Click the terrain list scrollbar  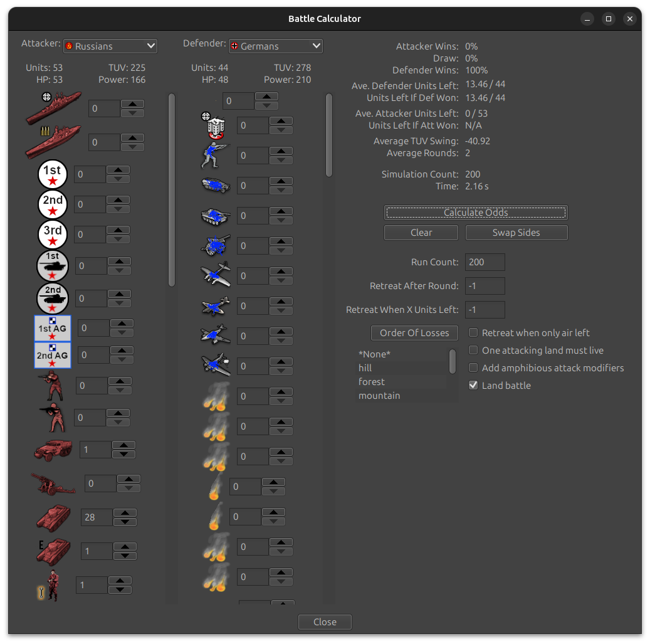click(x=453, y=361)
